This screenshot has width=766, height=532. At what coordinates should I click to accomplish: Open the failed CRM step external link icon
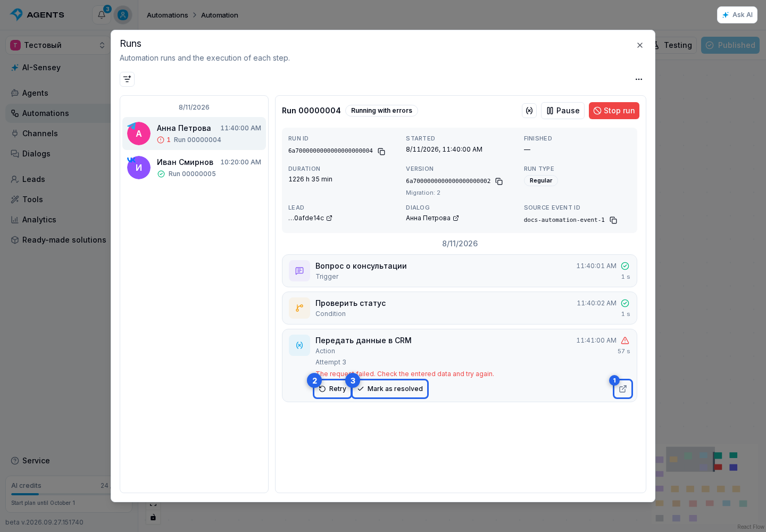[x=623, y=389]
